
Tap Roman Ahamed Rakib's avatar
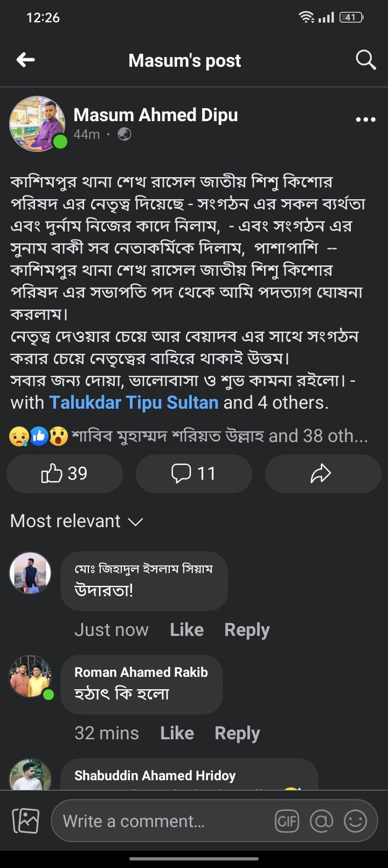(x=30, y=676)
